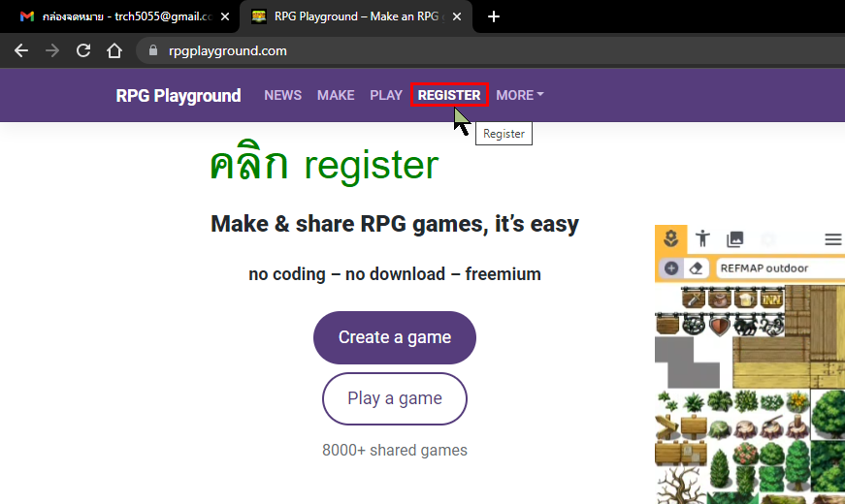Reload the page with refresh icon
Viewport: 845px width, 504px height.
(x=83, y=50)
